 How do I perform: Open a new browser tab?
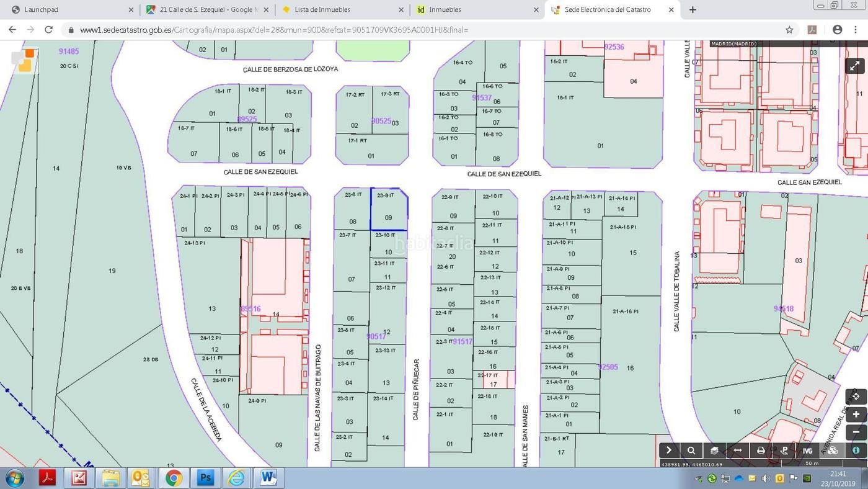tap(693, 10)
